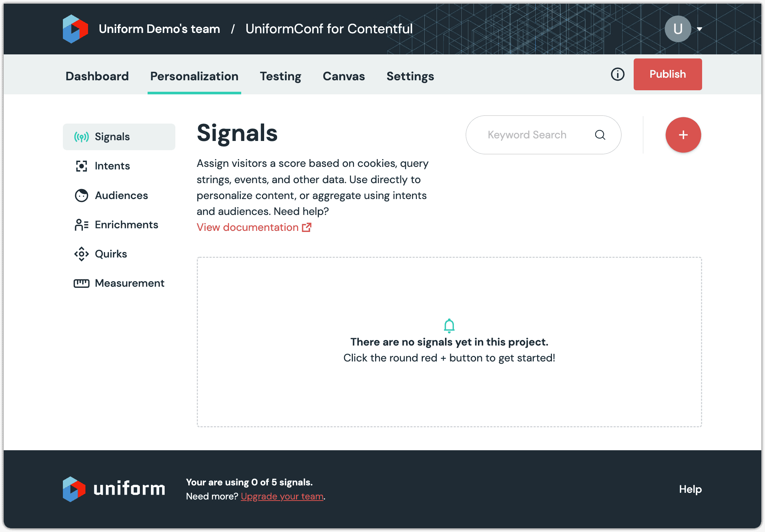Viewport: 765px width, 532px height.
Task: Click Upgrade your team link
Action: tap(282, 496)
